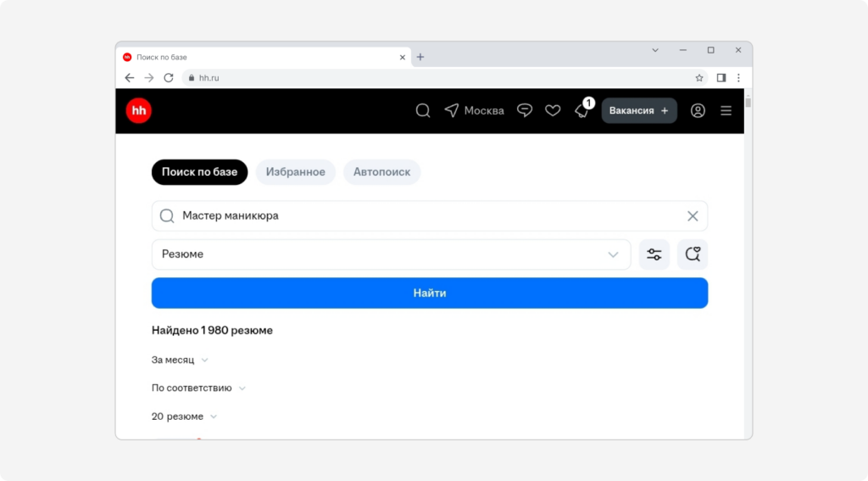
Task: Open the chat messages icon
Action: click(524, 111)
